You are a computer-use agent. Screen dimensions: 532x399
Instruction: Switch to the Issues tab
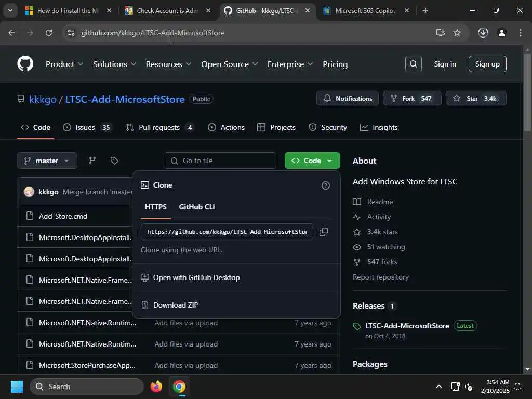pos(87,128)
